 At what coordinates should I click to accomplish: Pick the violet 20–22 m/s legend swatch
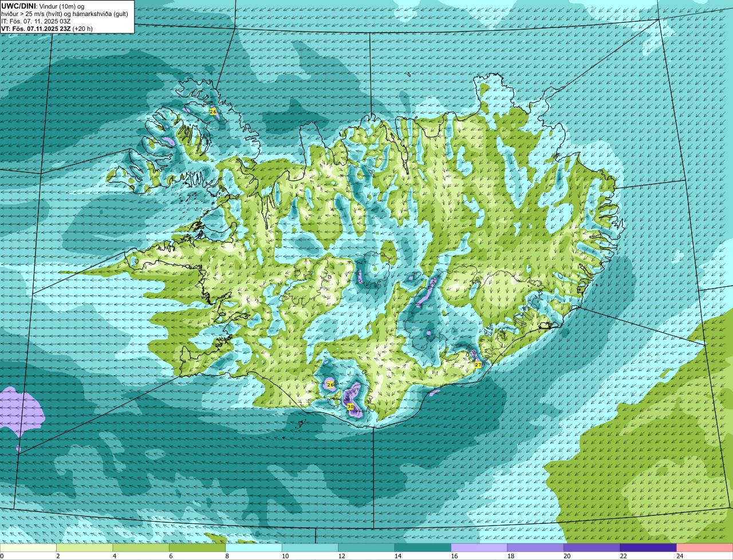coord(592,547)
